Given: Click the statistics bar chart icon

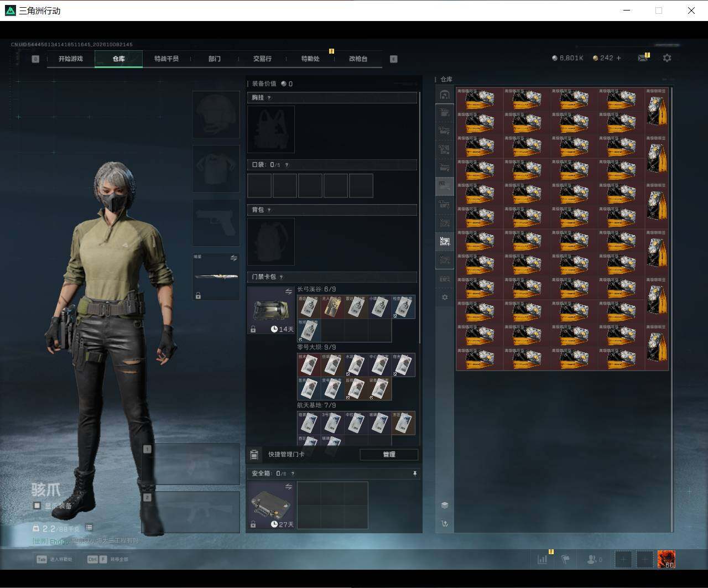Looking at the screenshot, I should pyautogui.click(x=542, y=559).
